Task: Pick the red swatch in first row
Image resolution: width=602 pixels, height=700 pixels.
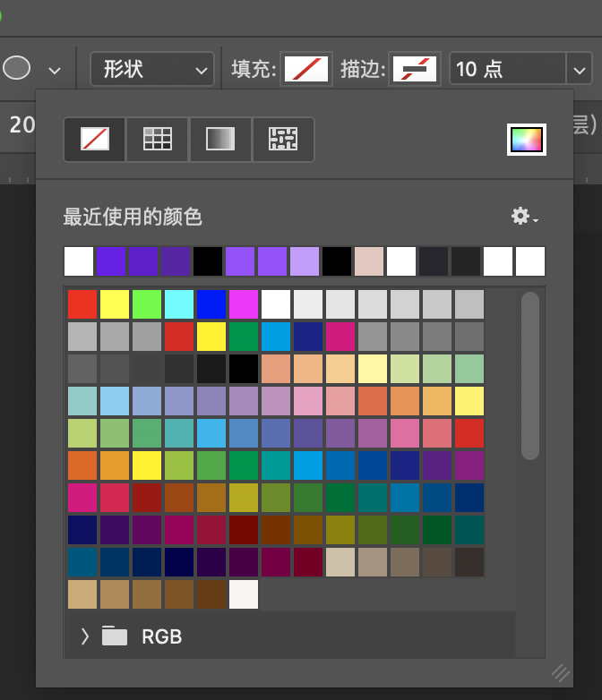Action: click(82, 304)
